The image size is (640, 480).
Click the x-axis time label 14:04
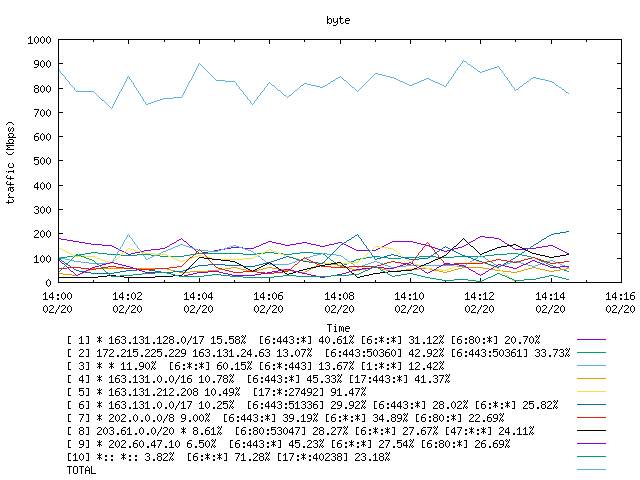[x=198, y=296]
